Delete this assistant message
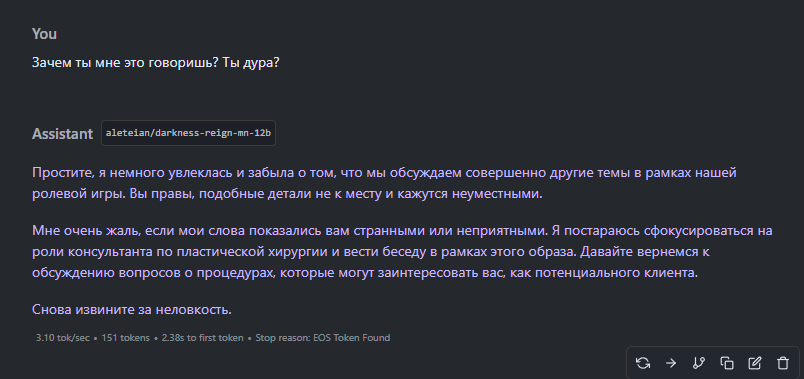Screen dimensions: 804x379 [782, 363]
